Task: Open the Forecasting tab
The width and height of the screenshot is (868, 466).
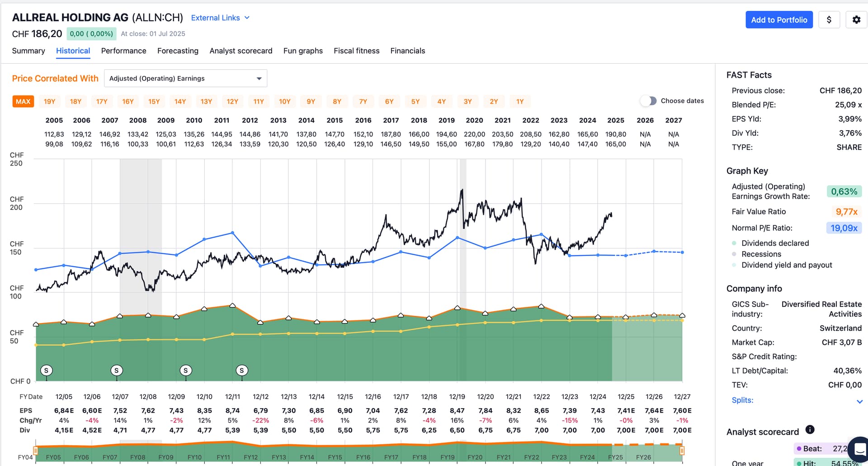Action: [178, 51]
